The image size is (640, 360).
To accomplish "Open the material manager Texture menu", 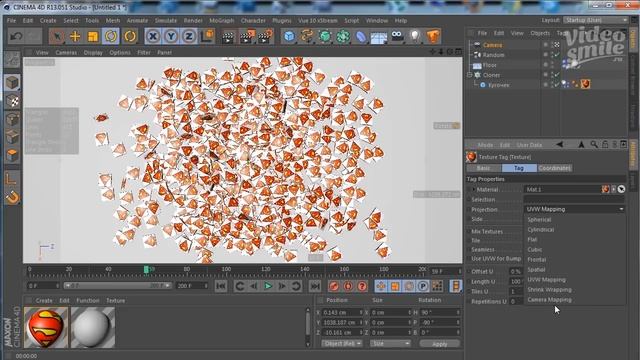I will click(116, 300).
